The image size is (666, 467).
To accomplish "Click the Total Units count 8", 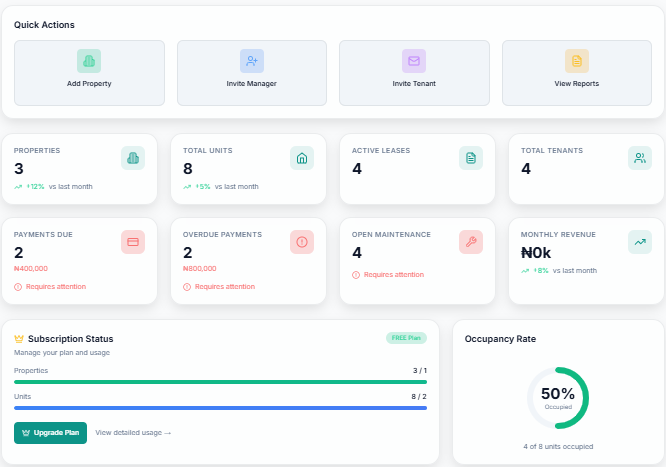I will coord(188,169).
